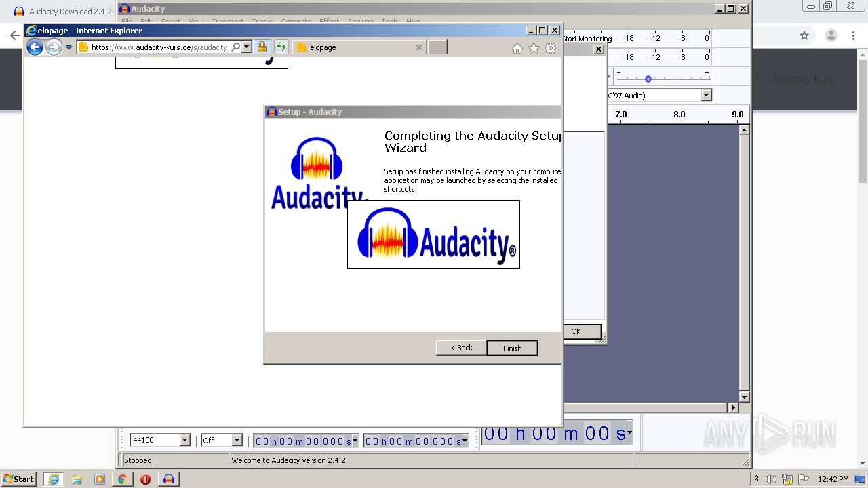Viewport: 868px width, 488px height.
Task: Click the Welcome to Audacity version 2.4.2 status text
Action: pyautogui.click(x=289, y=460)
